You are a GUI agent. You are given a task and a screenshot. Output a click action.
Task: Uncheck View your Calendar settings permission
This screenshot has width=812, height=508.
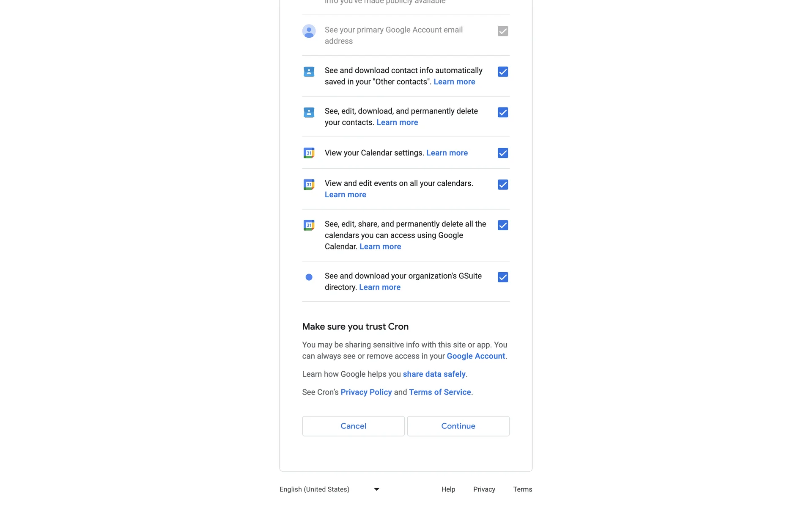coord(502,153)
